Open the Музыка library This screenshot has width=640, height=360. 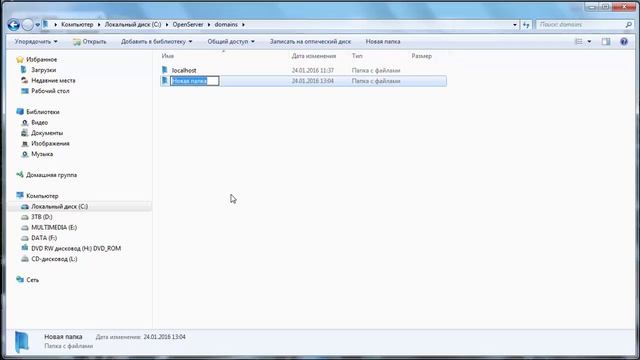[x=42, y=154]
